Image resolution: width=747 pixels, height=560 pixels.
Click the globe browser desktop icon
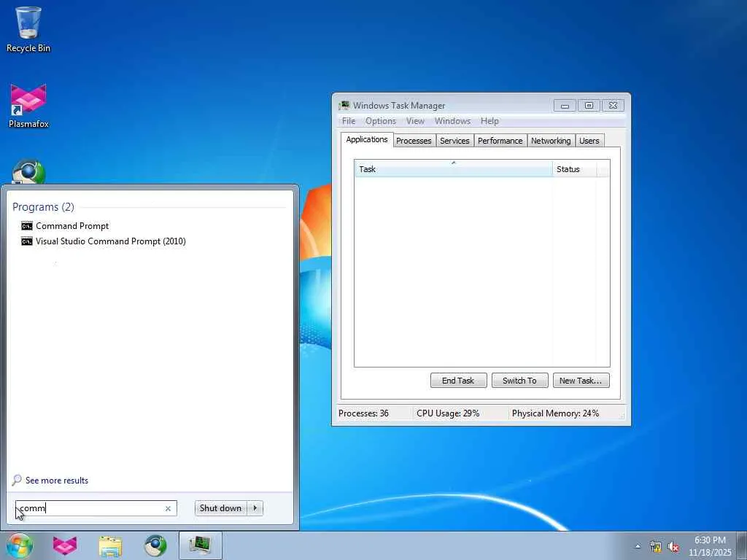tap(28, 172)
